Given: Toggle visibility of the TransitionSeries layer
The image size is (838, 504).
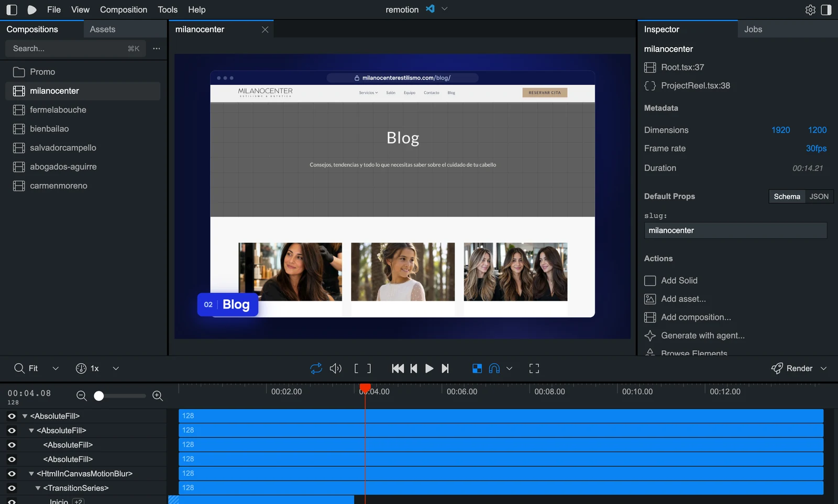Looking at the screenshot, I should (12, 488).
